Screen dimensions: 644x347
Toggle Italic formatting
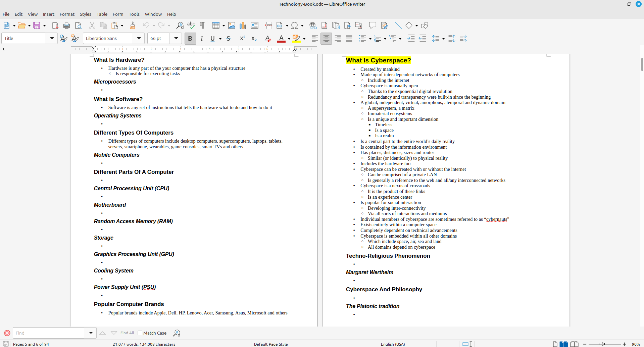pos(202,39)
